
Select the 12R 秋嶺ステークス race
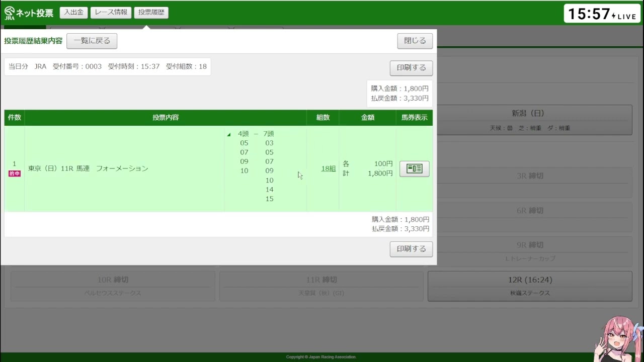530,286
